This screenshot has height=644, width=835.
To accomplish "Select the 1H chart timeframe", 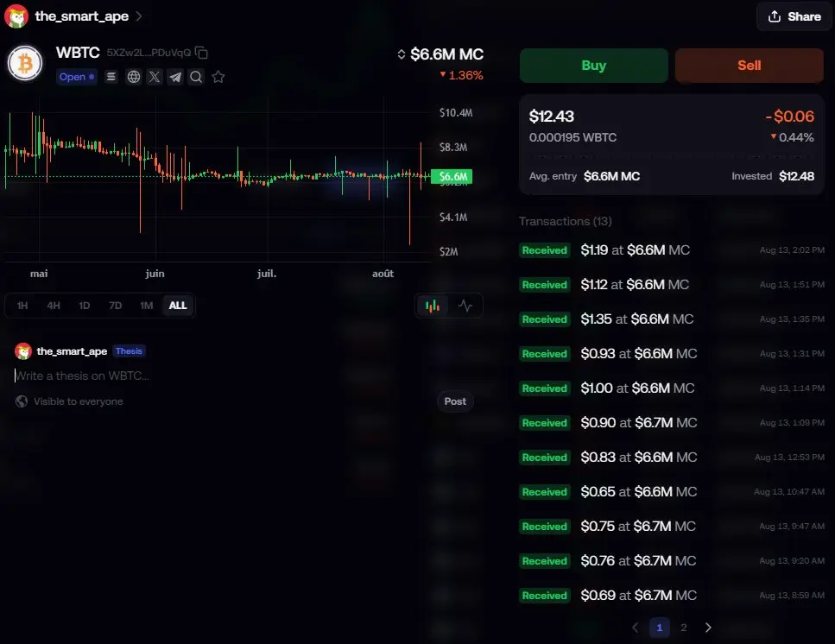I will 22,306.
